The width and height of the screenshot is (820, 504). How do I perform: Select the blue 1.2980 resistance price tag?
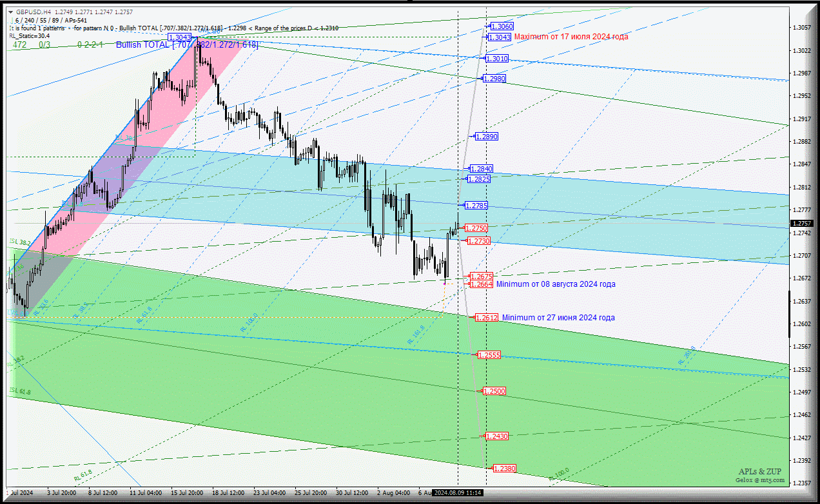pyautogui.click(x=495, y=79)
